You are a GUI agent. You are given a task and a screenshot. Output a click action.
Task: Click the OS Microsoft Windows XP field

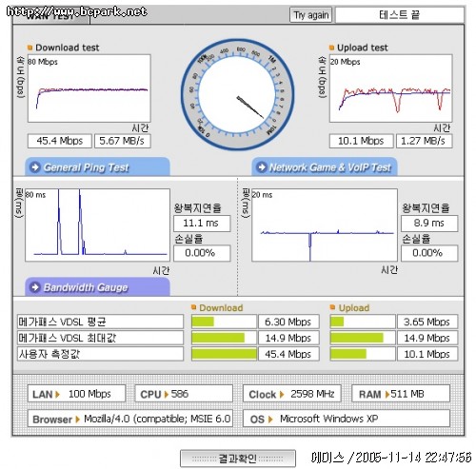[347, 419]
